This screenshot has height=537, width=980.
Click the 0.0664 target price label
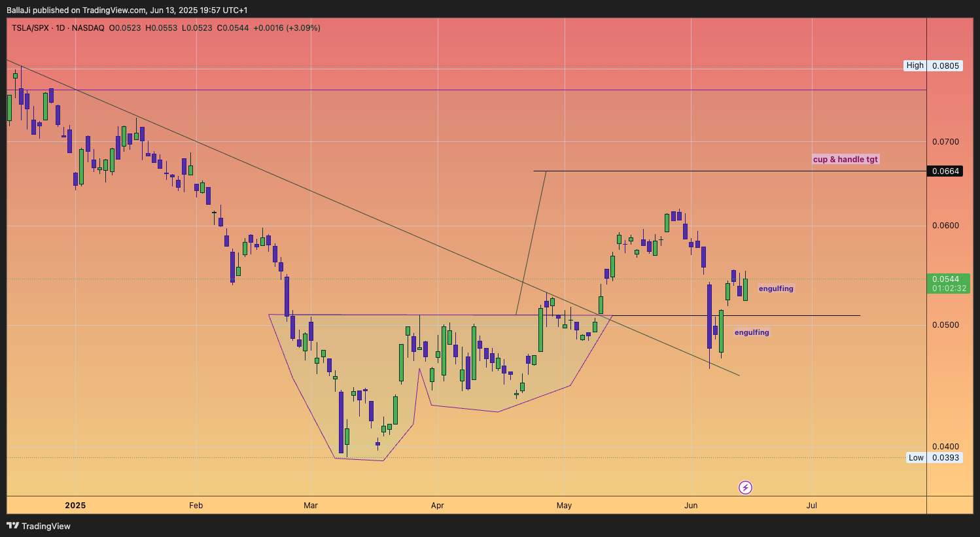(x=945, y=171)
